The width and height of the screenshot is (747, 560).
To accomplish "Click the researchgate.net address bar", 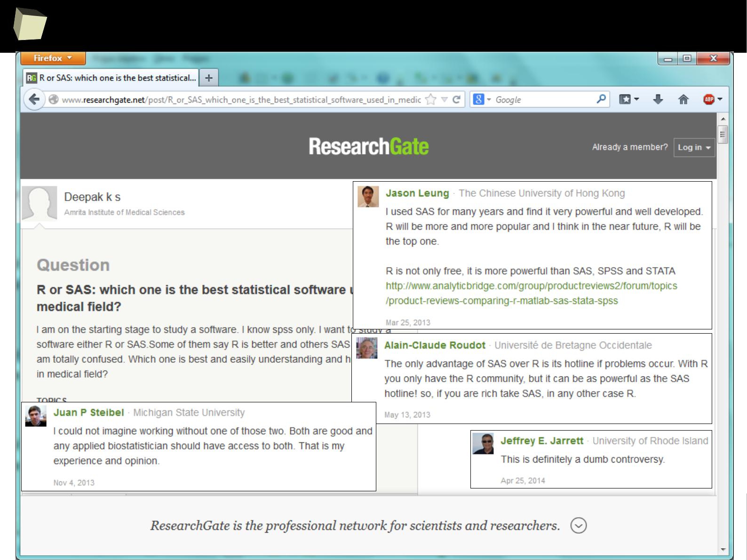I will (x=241, y=100).
